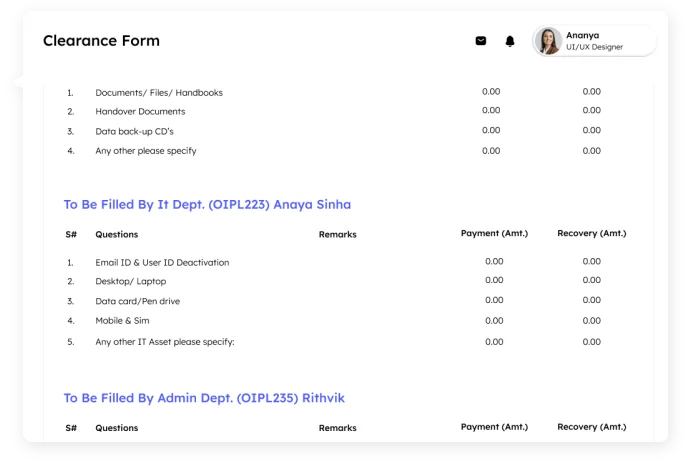The image size is (685, 461).
Task: Click Remarks column header in IT section
Action: click(x=337, y=234)
